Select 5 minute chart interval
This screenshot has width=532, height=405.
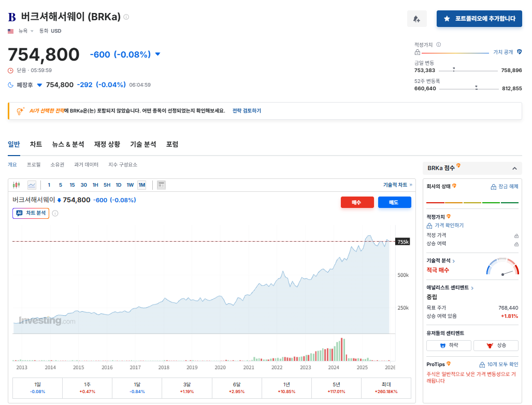pyautogui.click(x=61, y=185)
